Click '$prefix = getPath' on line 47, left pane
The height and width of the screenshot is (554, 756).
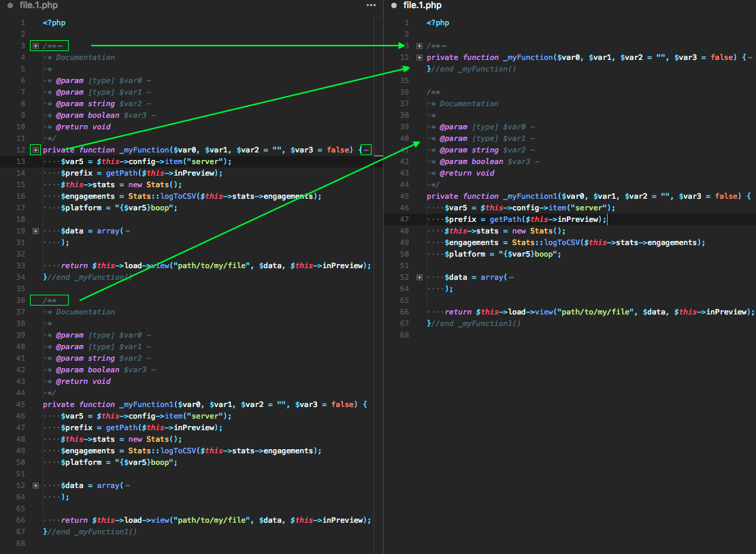(x=142, y=427)
